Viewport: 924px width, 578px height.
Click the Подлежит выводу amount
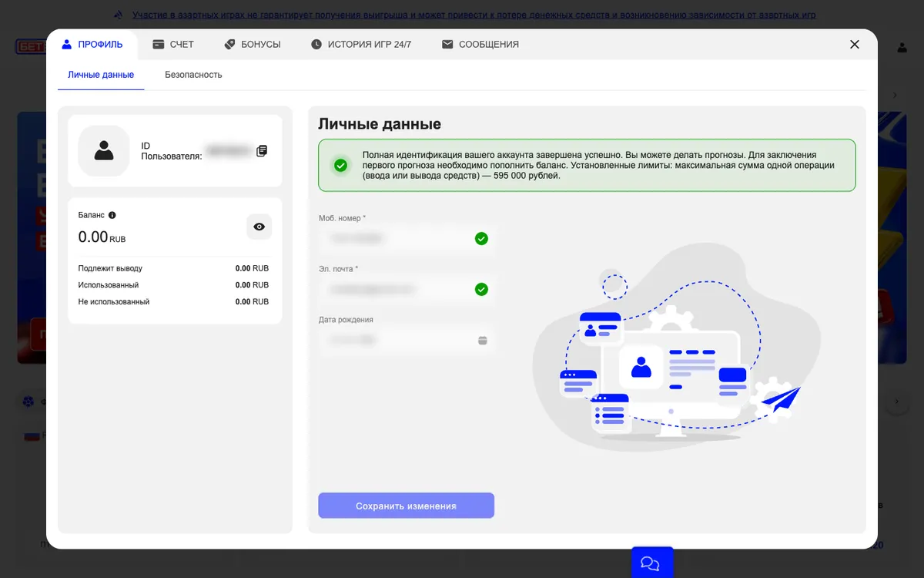pos(252,268)
